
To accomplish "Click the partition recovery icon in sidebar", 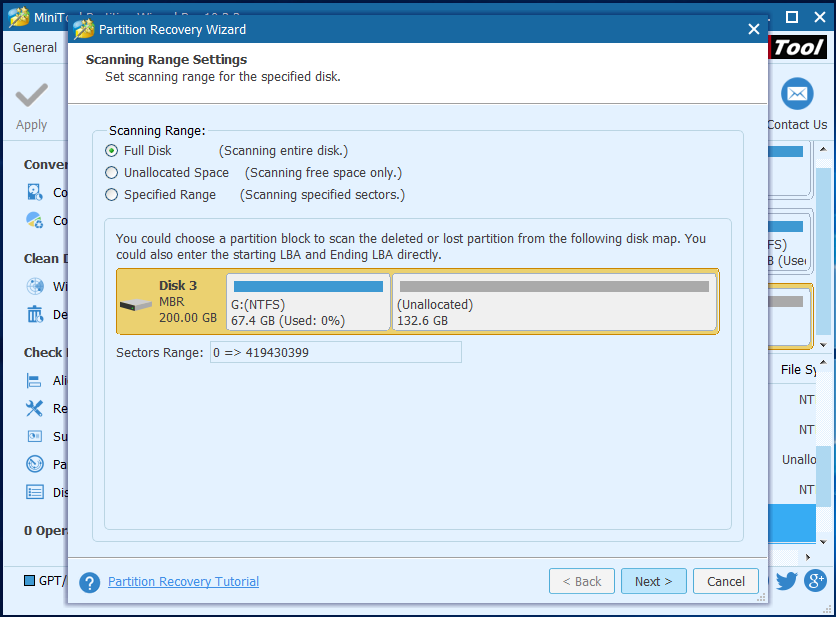I will 35,464.
